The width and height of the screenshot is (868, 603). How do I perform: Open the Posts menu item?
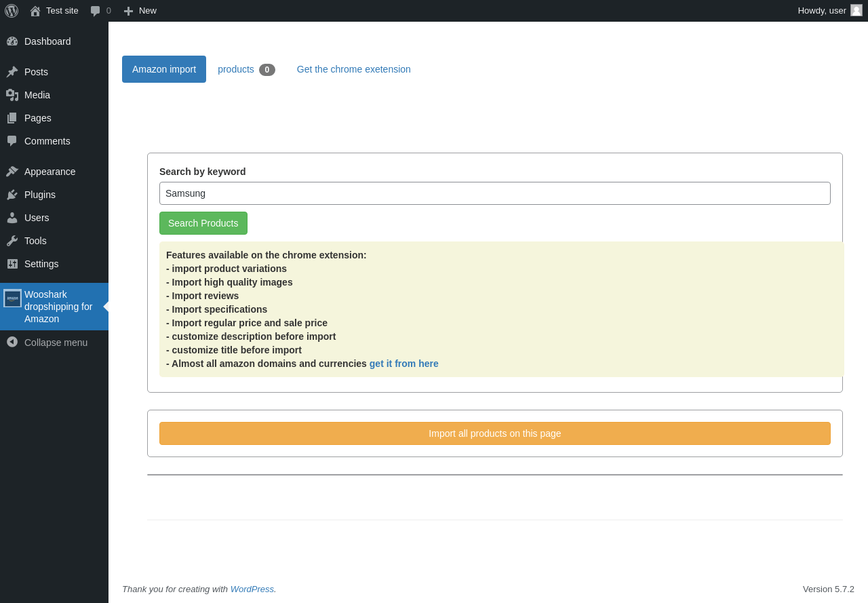(54, 72)
